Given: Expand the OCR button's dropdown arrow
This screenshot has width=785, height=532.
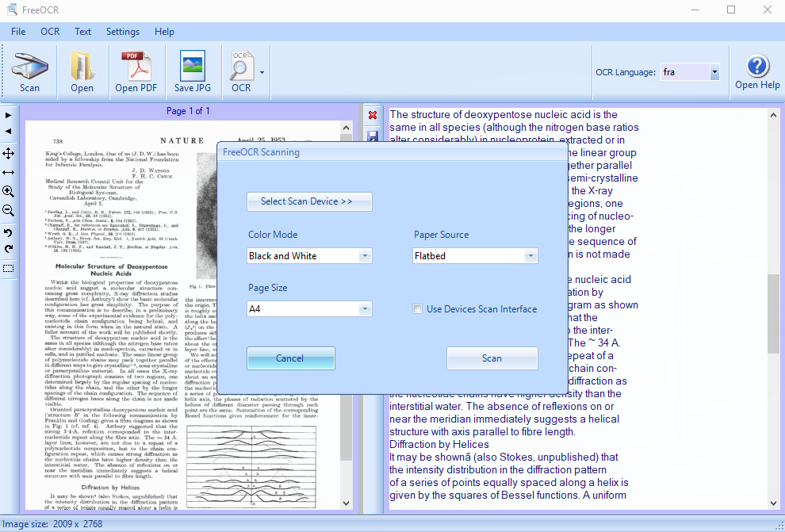Looking at the screenshot, I should point(262,73).
